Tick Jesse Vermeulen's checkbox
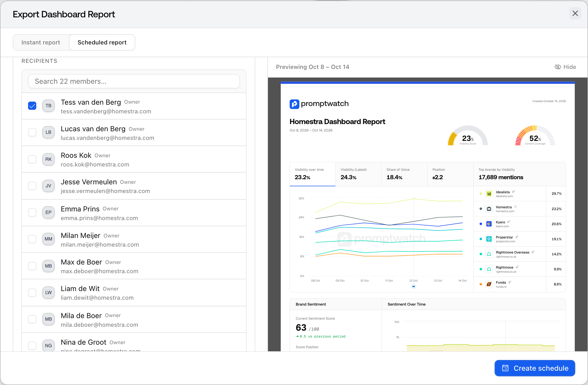This screenshot has width=588, height=385. pos(32,186)
